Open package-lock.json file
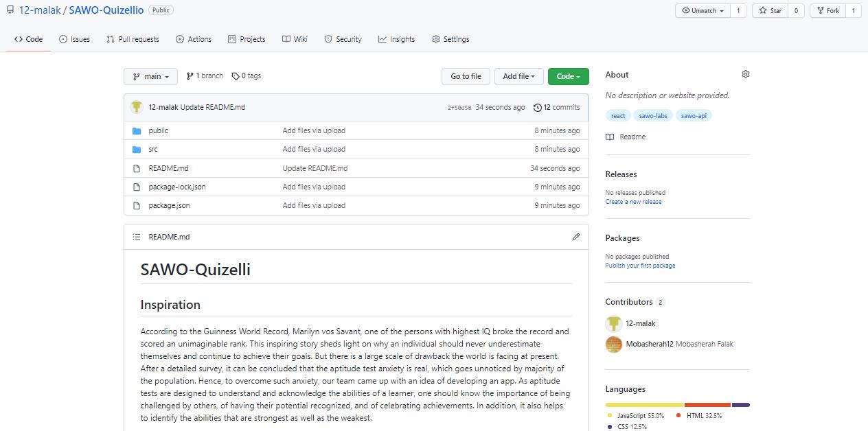The image size is (868, 431). [x=177, y=187]
